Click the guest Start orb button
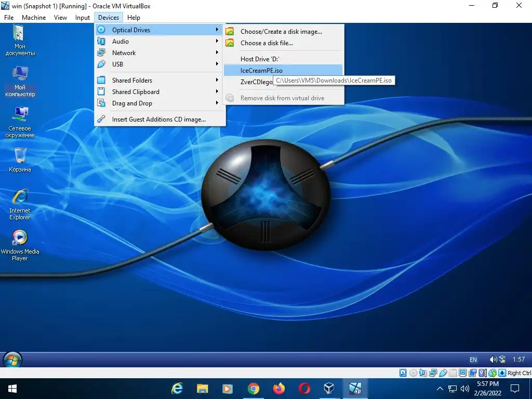The height and width of the screenshot is (399, 532). point(12,360)
